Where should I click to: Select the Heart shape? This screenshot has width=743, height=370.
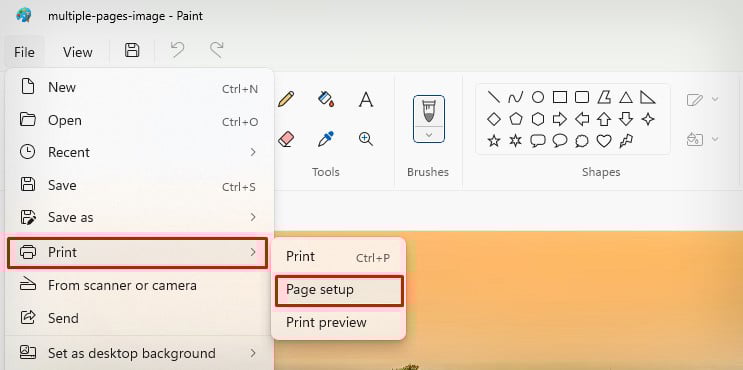(604, 141)
